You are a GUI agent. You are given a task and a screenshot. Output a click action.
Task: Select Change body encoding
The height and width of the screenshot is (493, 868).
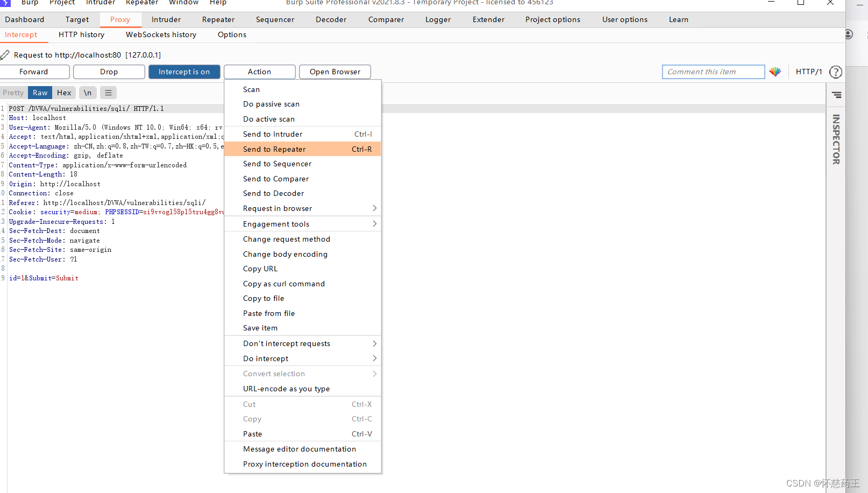point(302,254)
